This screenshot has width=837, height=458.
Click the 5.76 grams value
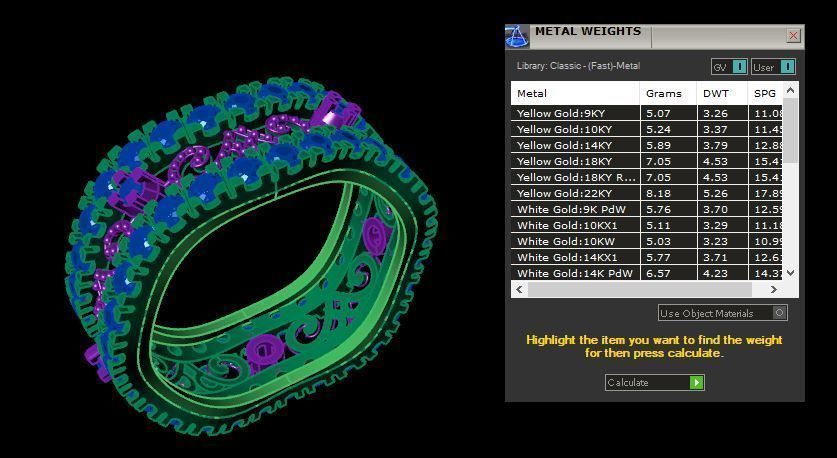tap(658, 209)
